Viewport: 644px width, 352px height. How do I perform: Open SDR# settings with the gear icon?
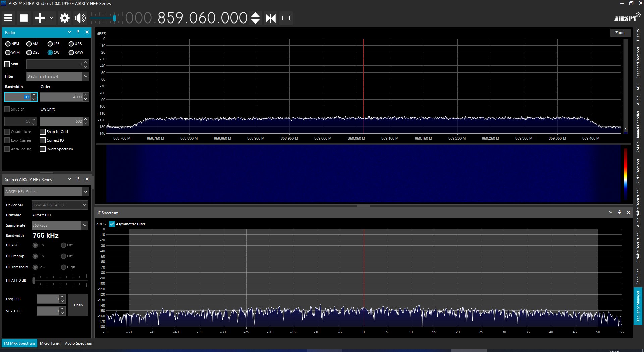(x=64, y=18)
